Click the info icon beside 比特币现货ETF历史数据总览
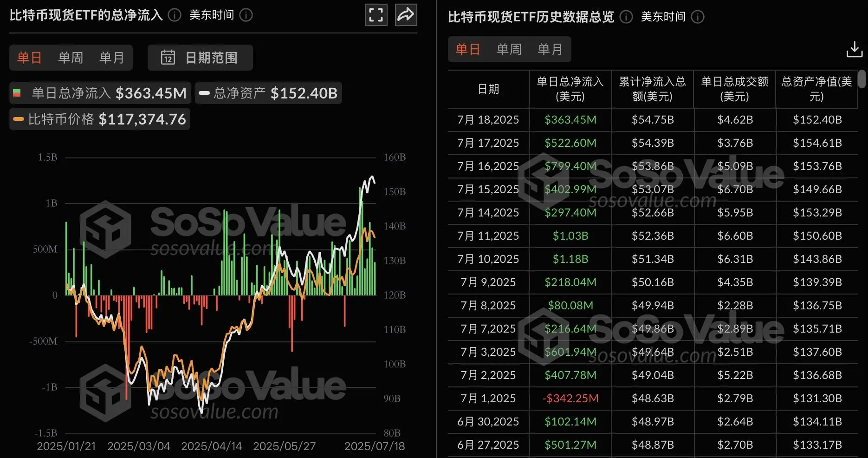This screenshot has height=458, width=868. pos(625,17)
